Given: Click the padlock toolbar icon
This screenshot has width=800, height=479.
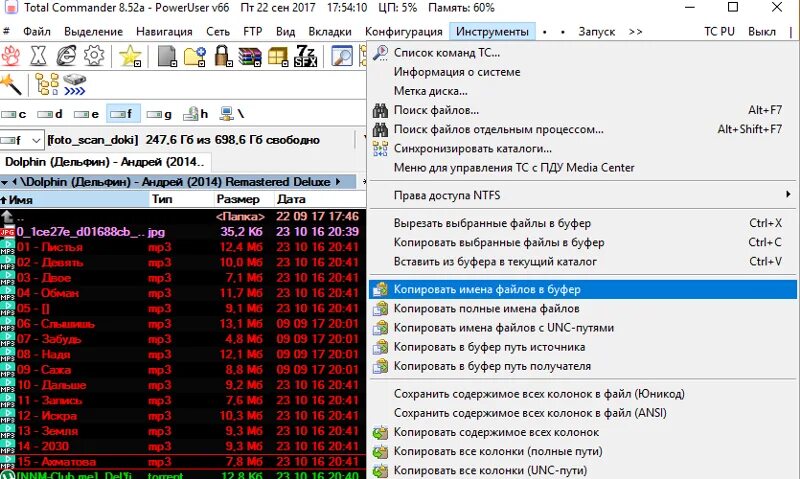Looking at the screenshot, I should coord(223,56).
